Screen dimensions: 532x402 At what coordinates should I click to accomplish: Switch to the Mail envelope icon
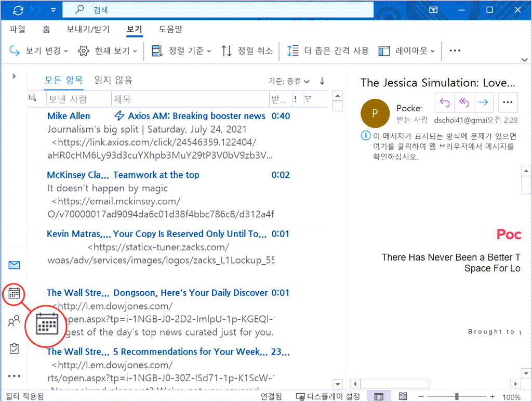click(x=14, y=265)
